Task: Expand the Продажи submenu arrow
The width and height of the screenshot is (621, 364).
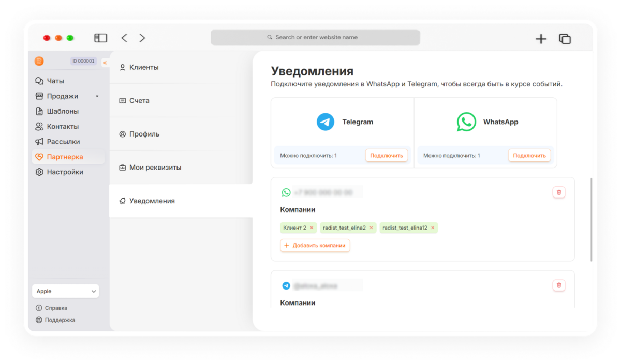Action: pyautogui.click(x=97, y=96)
